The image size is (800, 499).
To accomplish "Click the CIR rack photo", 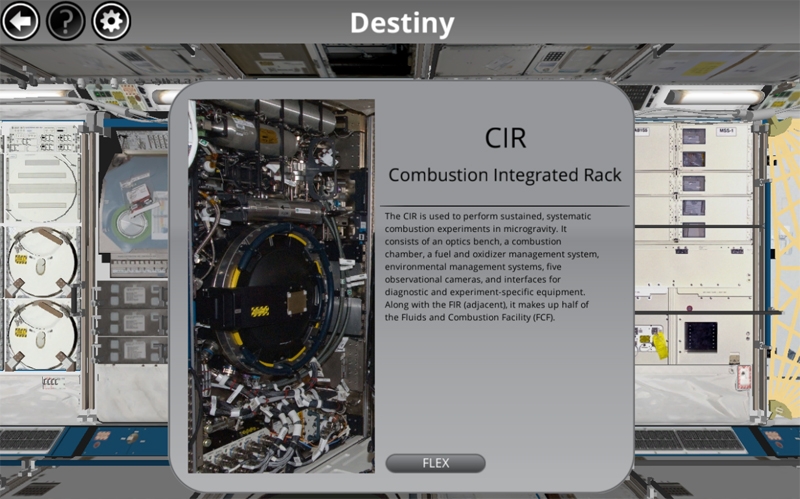I will 281,285.
